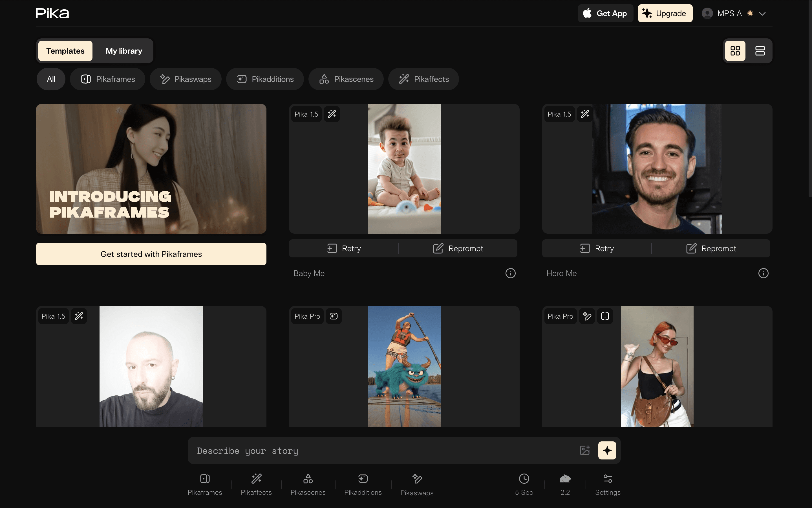Screen dimensions: 812x508
Task: Click the Pika logo
Action: 52,14
